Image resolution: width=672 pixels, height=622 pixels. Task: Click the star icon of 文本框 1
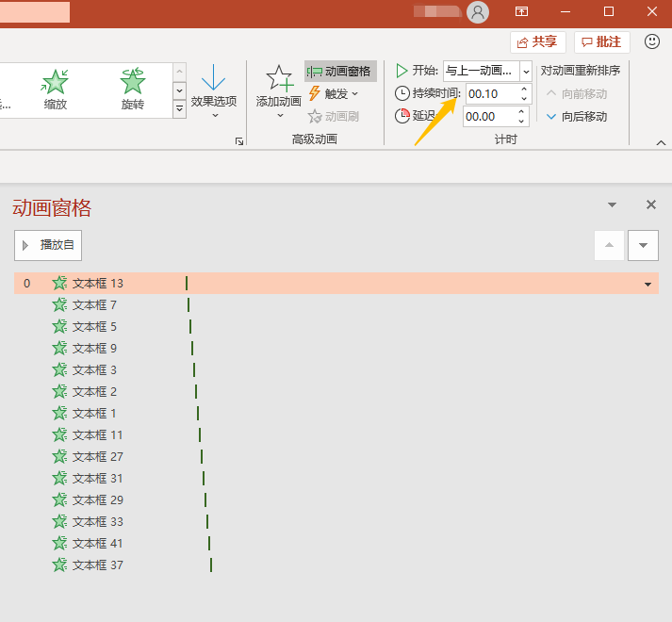[59, 413]
